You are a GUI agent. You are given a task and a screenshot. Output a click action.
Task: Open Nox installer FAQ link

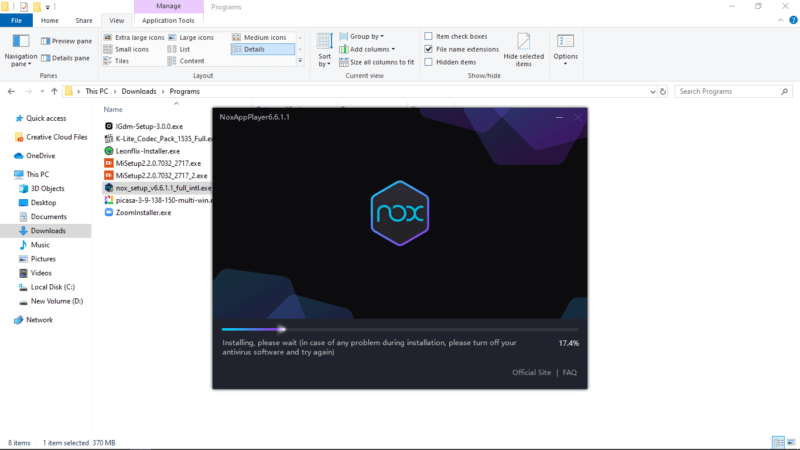tap(569, 372)
